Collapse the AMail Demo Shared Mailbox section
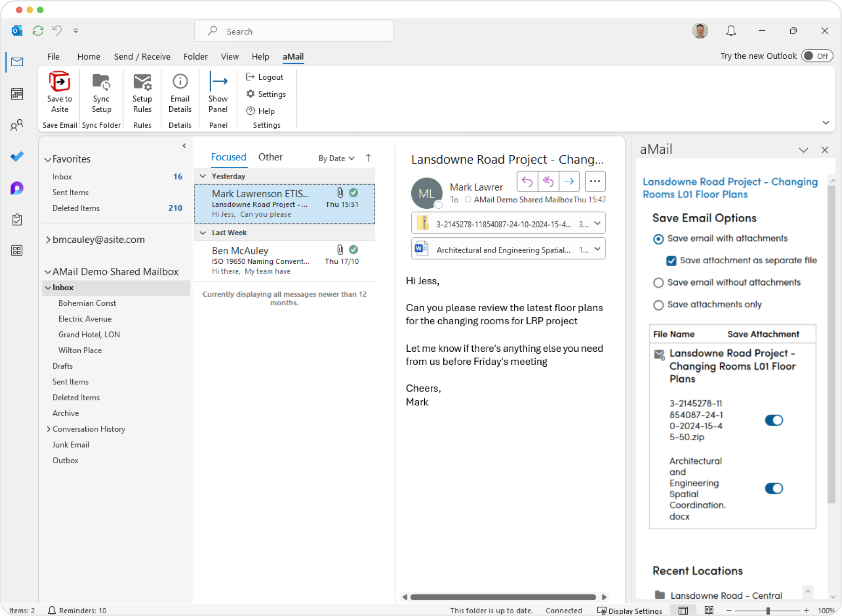 [48, 272]
